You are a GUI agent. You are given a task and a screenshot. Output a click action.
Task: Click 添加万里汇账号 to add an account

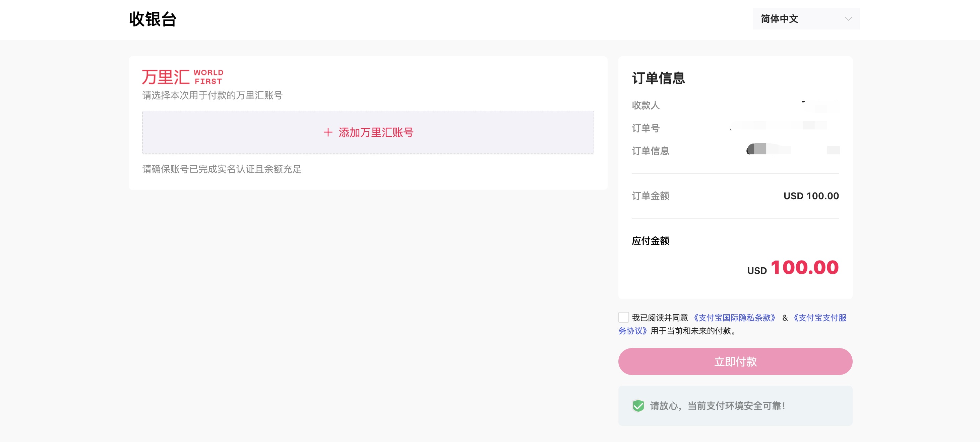pos(368,132)
